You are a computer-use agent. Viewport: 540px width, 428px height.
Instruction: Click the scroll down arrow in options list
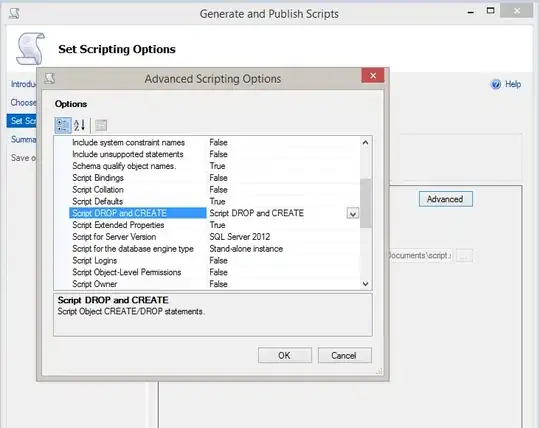[x=365, y=284]
